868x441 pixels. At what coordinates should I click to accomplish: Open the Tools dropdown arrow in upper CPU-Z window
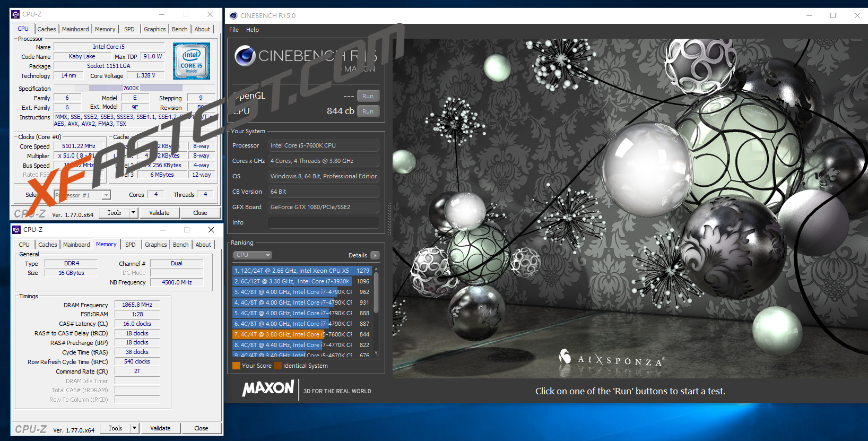134,213
